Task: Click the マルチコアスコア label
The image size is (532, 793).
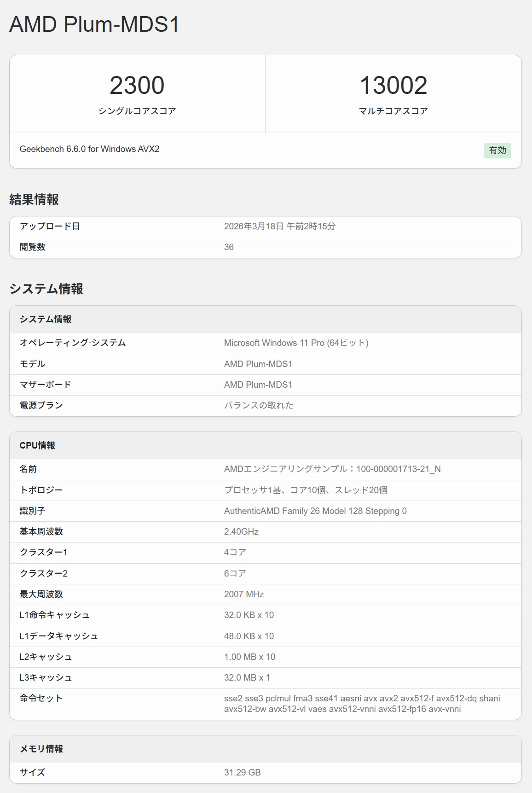Action: 393,111
